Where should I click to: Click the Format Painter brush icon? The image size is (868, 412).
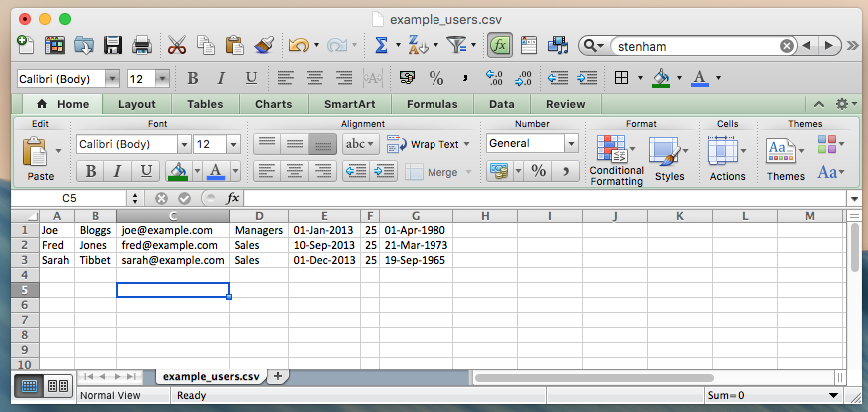pyautogui.click(x=264, y=45)
